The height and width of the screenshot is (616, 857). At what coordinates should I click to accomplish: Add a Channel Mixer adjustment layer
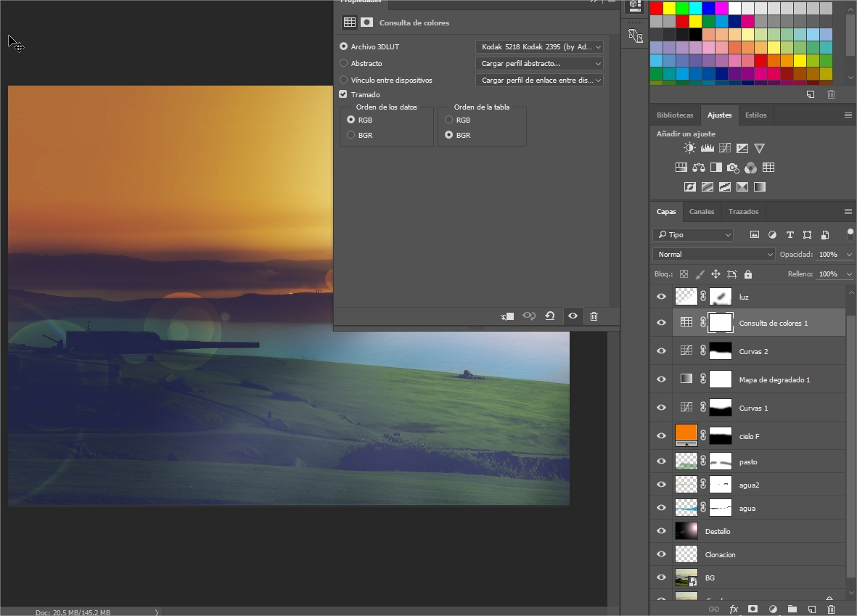tap(751, 168)
